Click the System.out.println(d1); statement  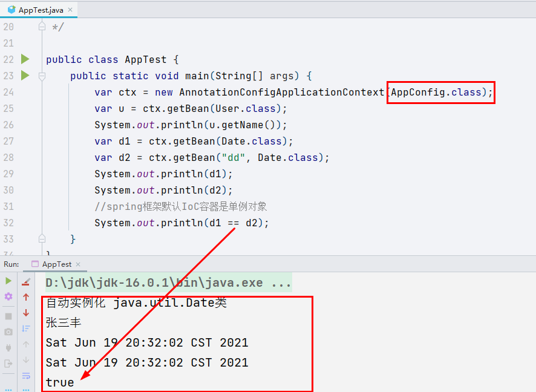click(x=163, y=174)
